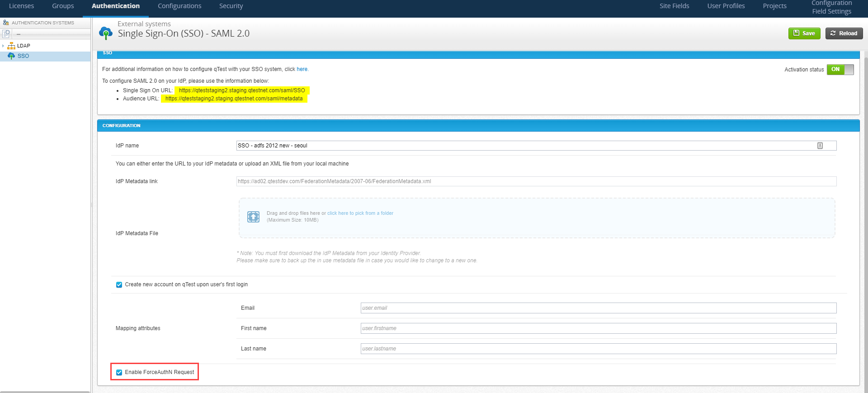Click the IdP Metadata link input field
The height and width of the screenshot is (393, 868).
coord(536,181)
